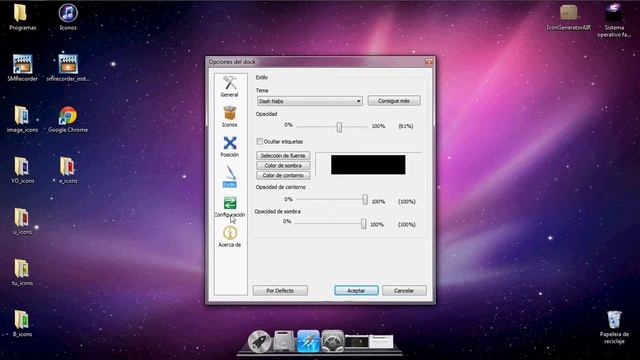
Task: Launch the rocket Launchpad icon in the dock
Action: point(259,341)
